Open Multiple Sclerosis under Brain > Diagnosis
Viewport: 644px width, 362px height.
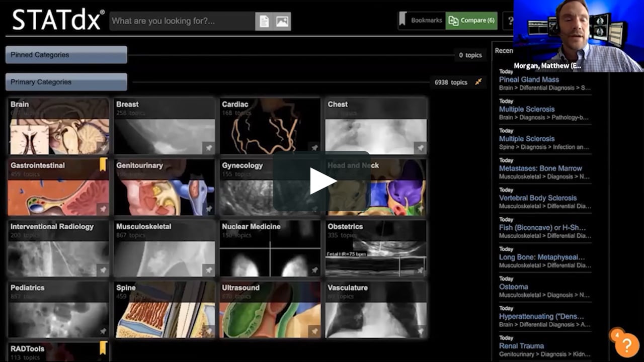tap(527, 109)
